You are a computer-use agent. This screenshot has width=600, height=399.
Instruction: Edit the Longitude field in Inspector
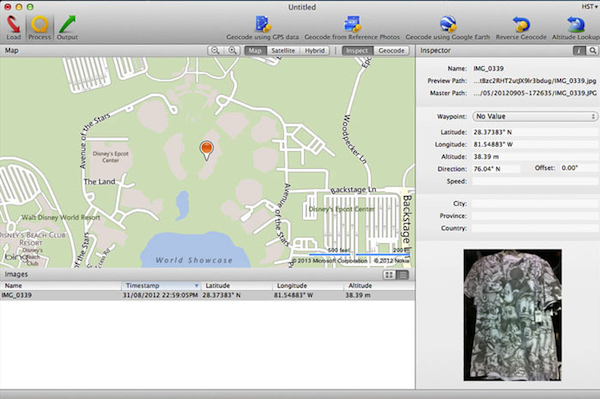(535, 144)
